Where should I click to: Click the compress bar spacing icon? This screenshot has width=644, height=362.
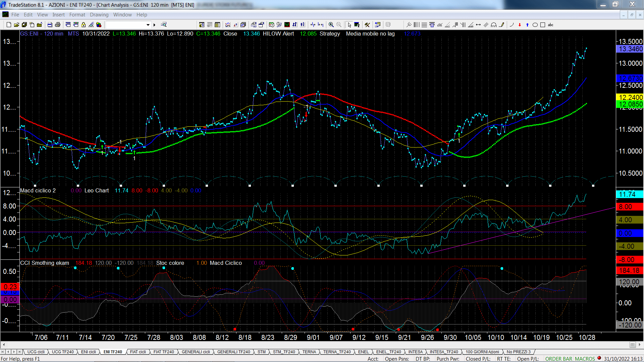pos(313,25)
